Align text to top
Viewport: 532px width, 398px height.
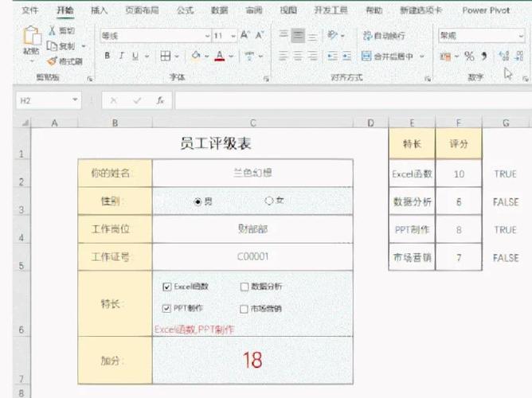click(284, 35)
